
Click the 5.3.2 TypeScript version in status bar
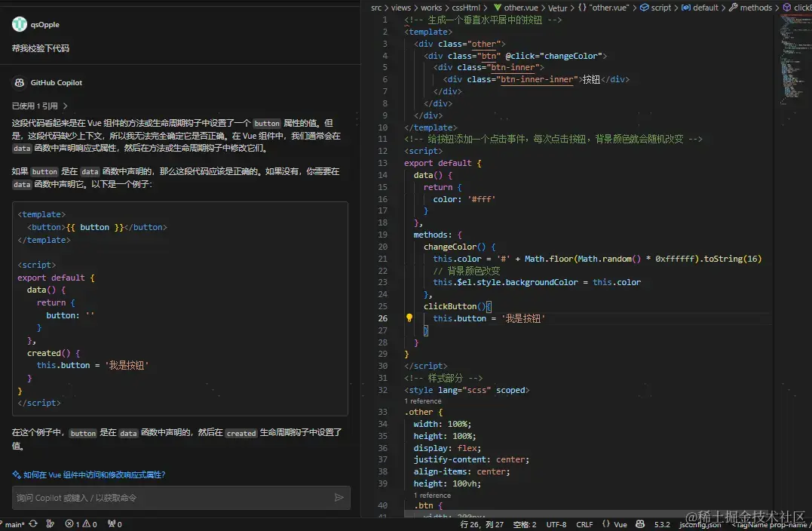[662, 524]
